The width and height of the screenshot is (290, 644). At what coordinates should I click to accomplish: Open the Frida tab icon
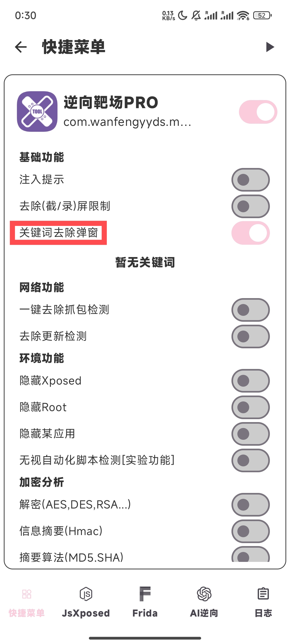pos(145,594)
